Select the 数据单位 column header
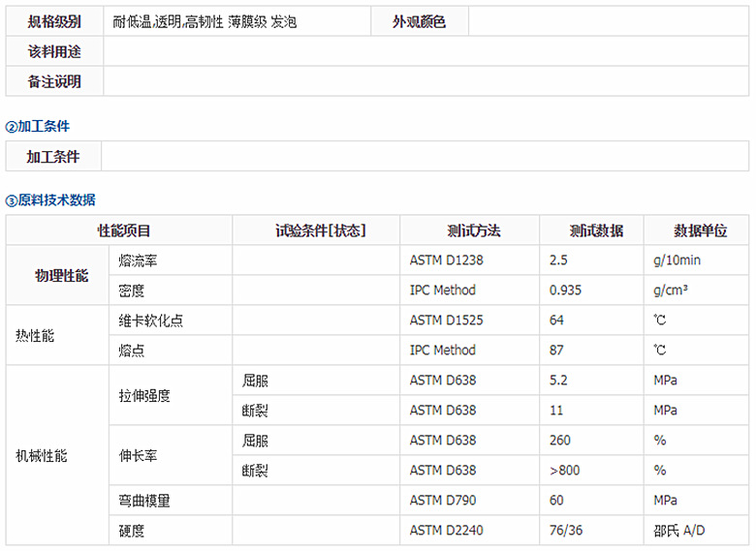Viewport: 756px width, 551px height. (x=700, y=230)
